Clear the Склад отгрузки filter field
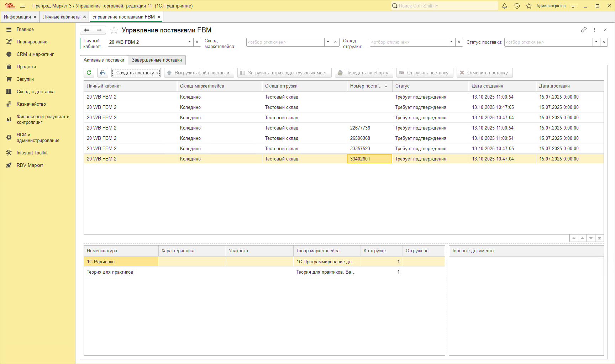This screenshot has width=615, height=364. click(x=459, y=42)
